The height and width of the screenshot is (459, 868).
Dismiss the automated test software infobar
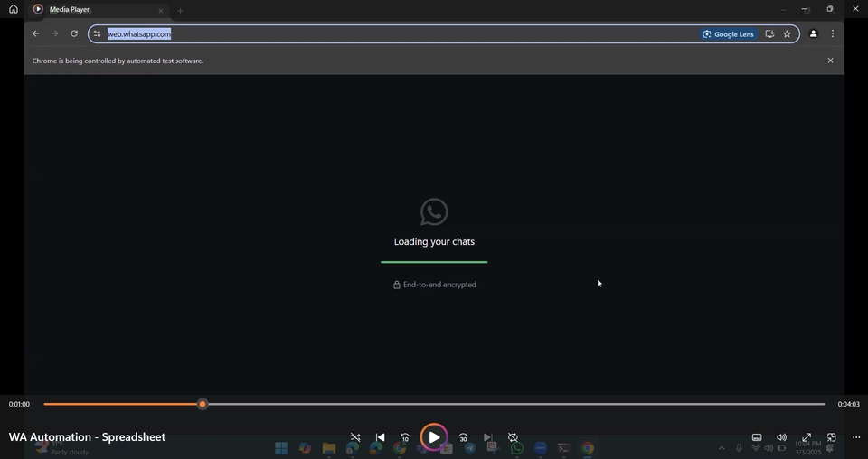point(830,61)
